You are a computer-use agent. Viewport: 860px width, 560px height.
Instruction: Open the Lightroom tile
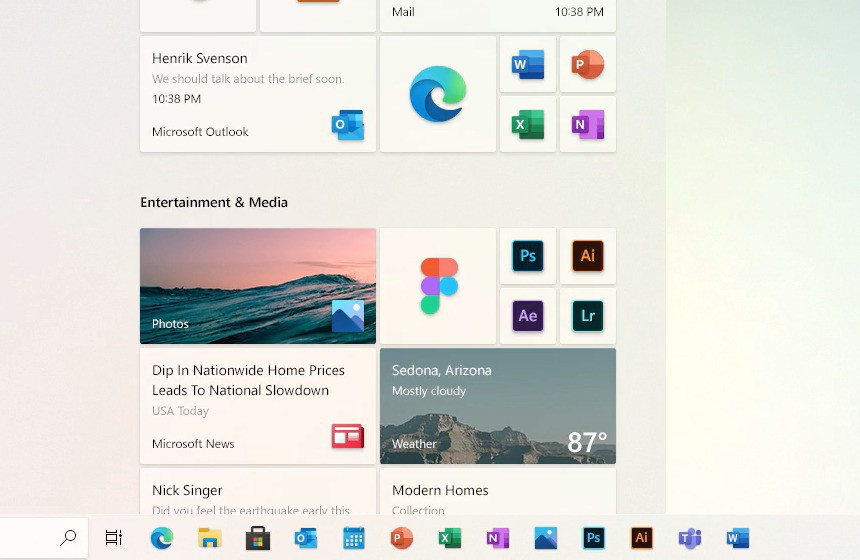pos(588,316)
